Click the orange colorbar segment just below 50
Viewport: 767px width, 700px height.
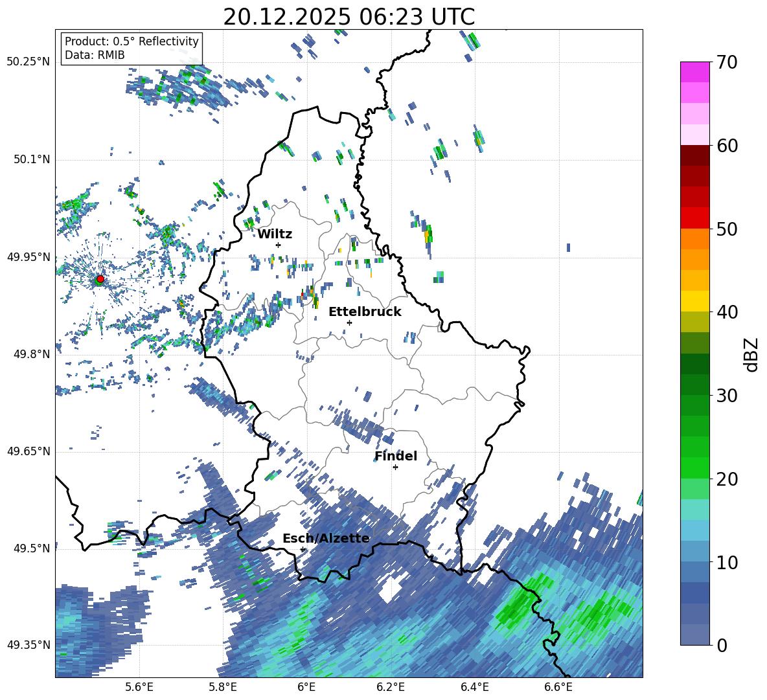point(694,238)
